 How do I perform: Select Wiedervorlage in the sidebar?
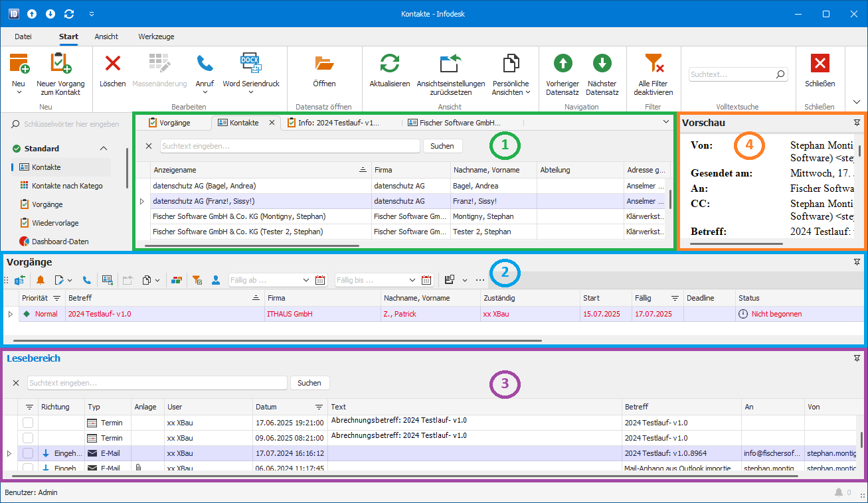coord(56,223)
